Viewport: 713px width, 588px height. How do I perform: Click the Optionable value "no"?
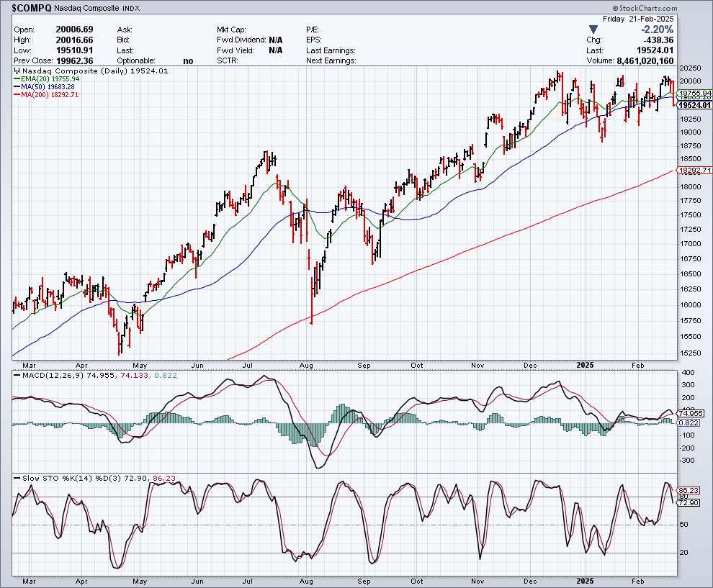tap(188, 61)
